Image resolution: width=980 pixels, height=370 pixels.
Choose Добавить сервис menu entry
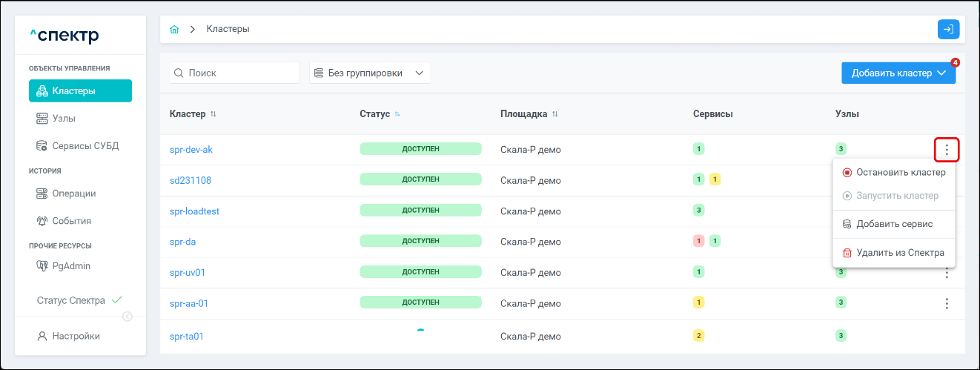tap(894, 224)
